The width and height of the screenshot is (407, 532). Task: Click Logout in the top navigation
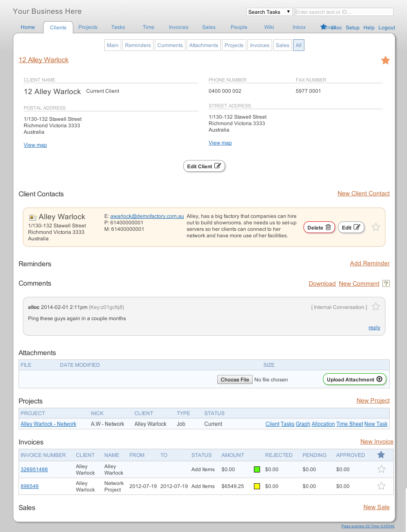coord(386,27)
